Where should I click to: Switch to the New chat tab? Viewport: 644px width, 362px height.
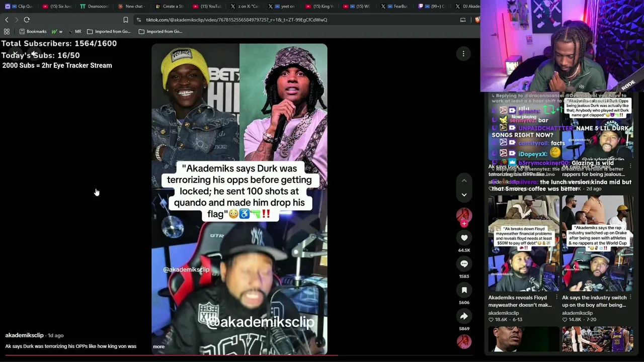[132, 7]
